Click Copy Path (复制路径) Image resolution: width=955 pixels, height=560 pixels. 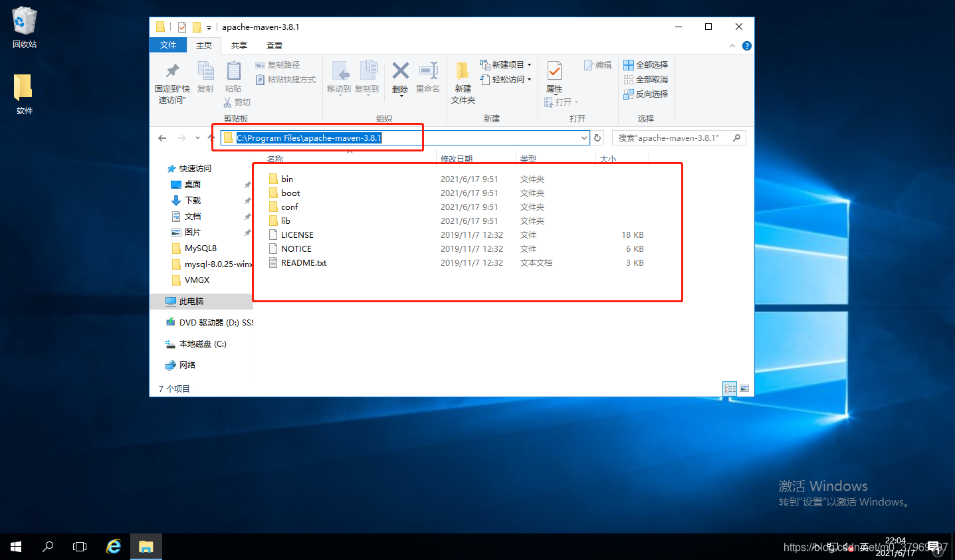pyautogui.click(x=278, y=65)
